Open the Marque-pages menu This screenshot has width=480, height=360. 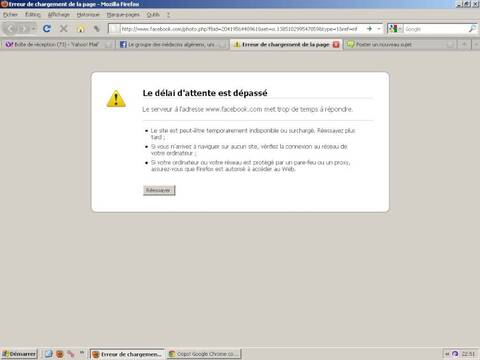pos(123,15)
